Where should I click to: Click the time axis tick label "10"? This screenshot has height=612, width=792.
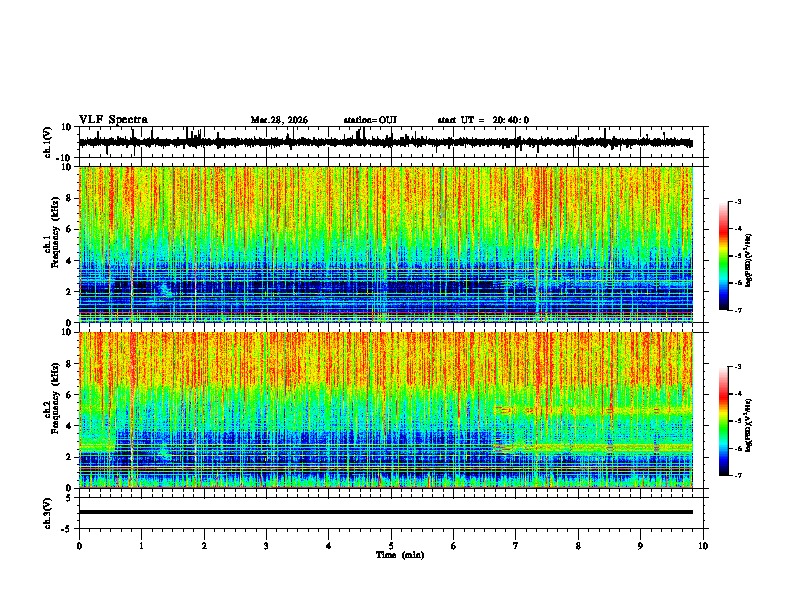tap(703, 546)
